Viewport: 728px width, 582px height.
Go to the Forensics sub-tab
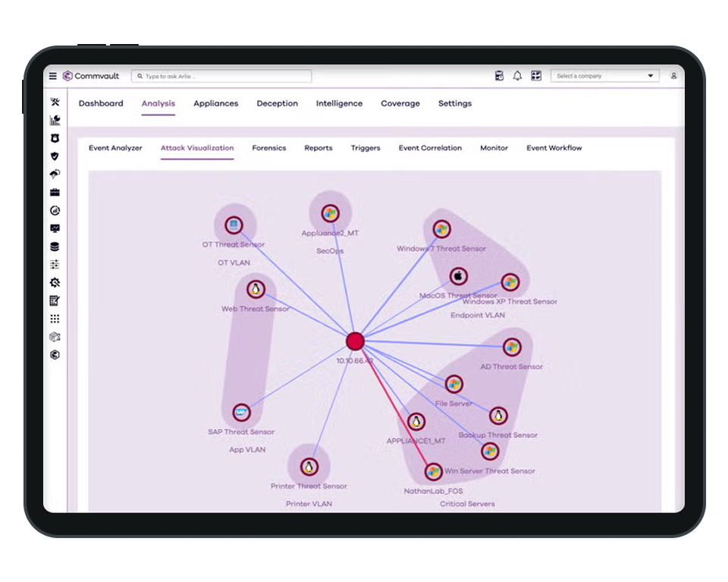click(268, 148)
